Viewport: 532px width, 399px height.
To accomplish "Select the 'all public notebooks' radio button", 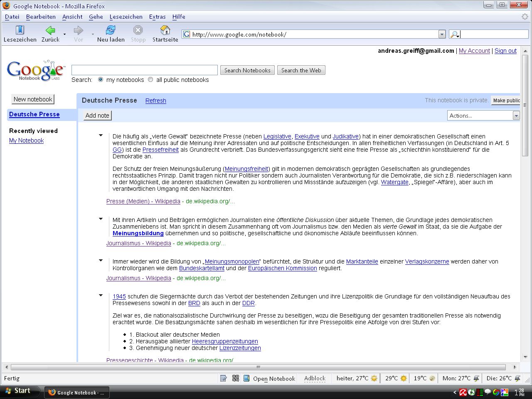I will [150, 79].
